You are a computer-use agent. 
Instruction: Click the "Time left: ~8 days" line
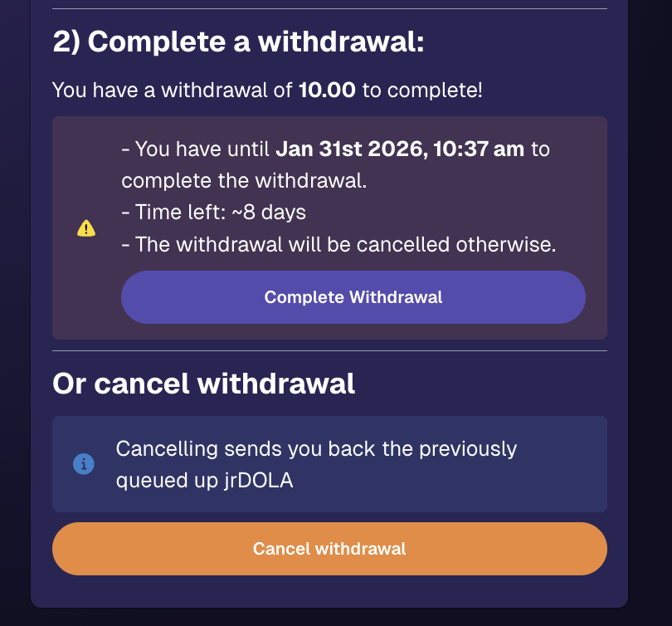click(x=213, y=213)
